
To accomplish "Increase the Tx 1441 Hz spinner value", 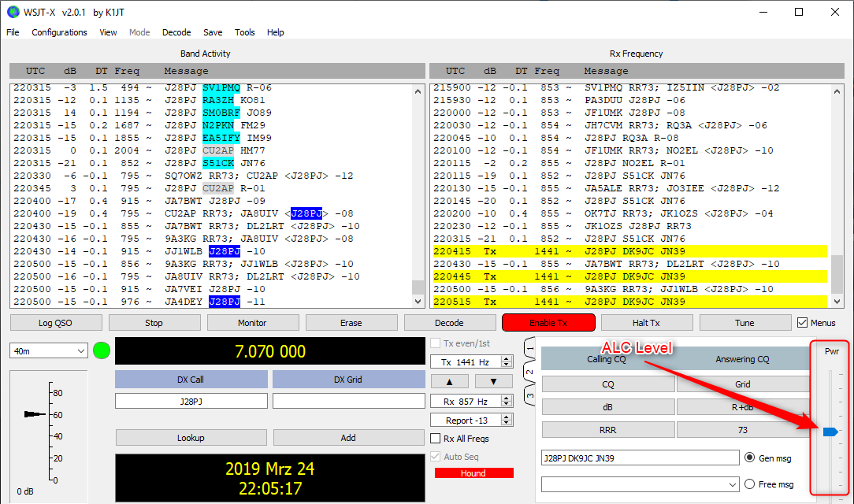I will pos(507,358).
